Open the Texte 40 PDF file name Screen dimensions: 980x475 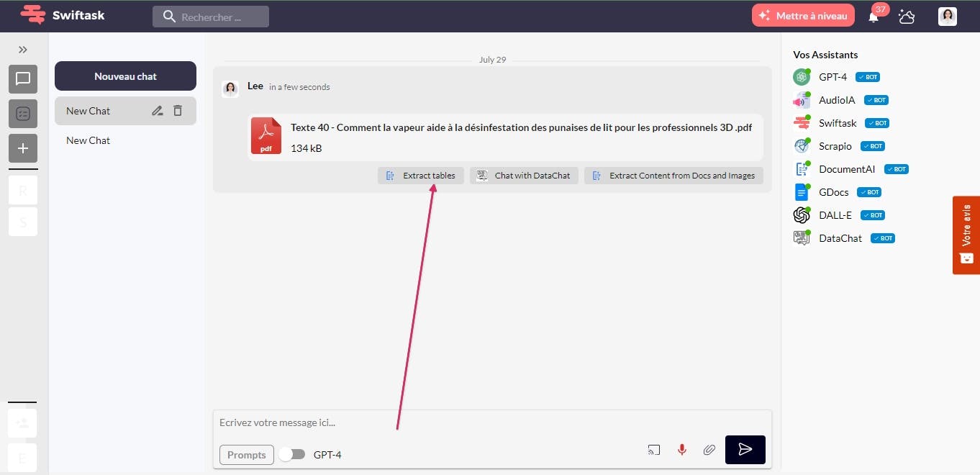click(x=521, y=127)
